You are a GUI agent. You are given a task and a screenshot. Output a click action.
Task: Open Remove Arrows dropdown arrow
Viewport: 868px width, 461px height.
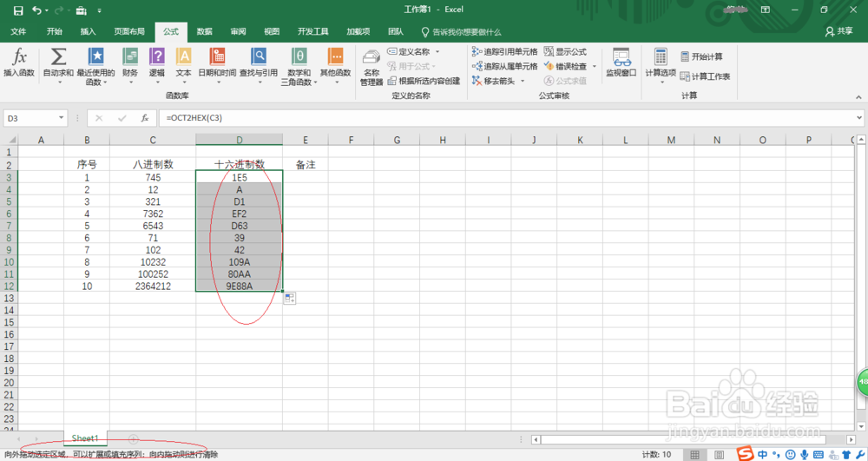(522, 81)
